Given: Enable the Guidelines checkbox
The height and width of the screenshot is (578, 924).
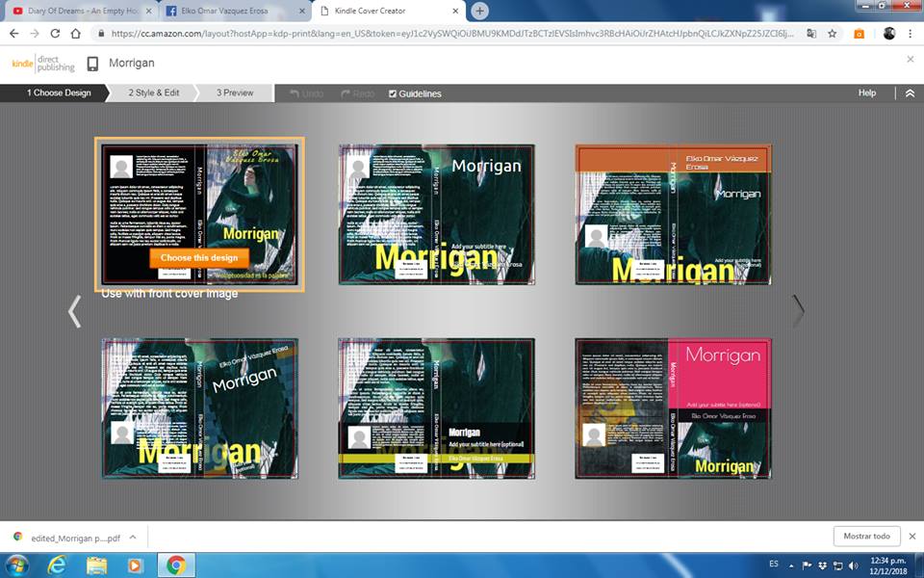Looking at the screenshot, I should (x=393, y=93).
